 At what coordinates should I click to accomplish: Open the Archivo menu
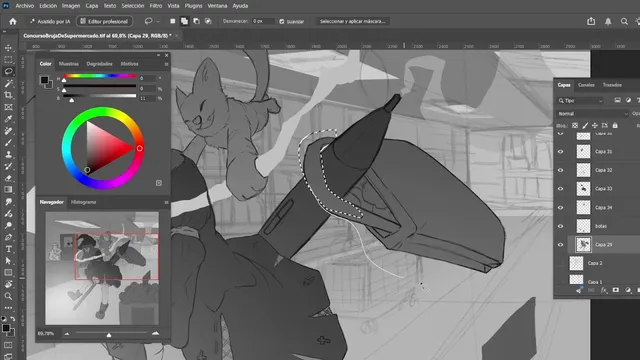click(24, 6)
